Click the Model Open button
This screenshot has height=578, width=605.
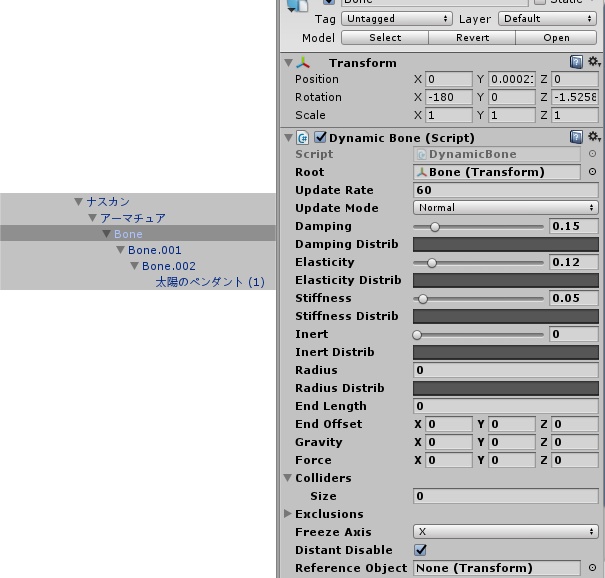click(x=556, y=37)
